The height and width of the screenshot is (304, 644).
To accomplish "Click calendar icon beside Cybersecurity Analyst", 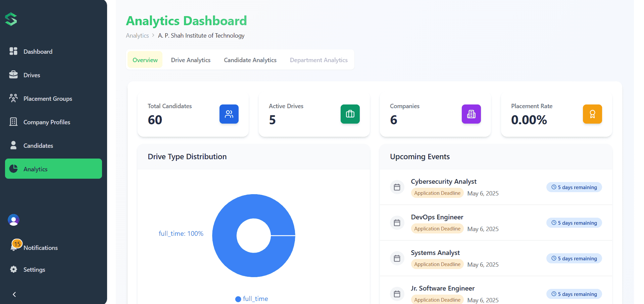I will tap(397, 187).
